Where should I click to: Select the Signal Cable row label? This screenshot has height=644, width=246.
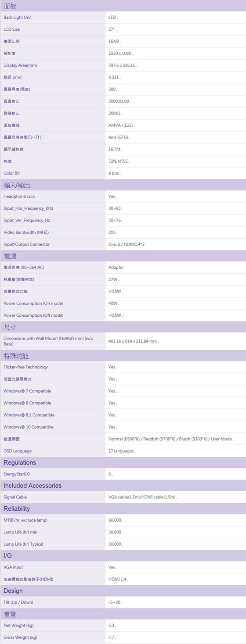click(x=15, y=497)
